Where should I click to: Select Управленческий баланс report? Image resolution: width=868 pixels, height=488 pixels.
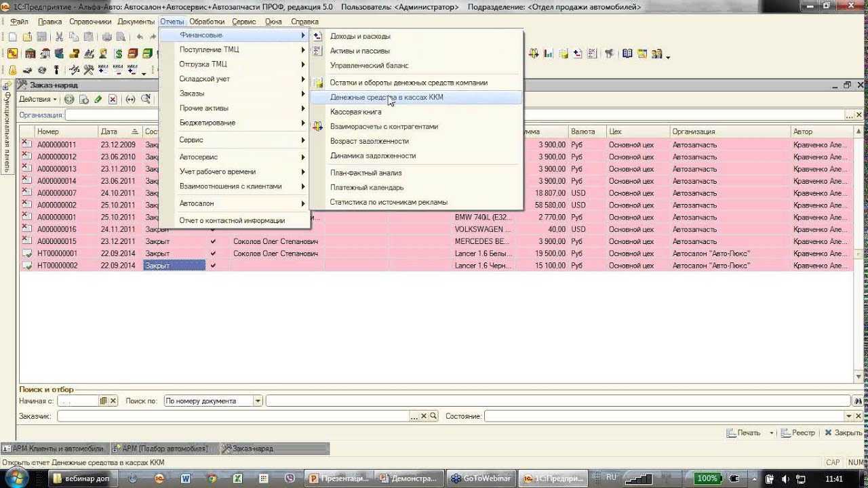416,66
